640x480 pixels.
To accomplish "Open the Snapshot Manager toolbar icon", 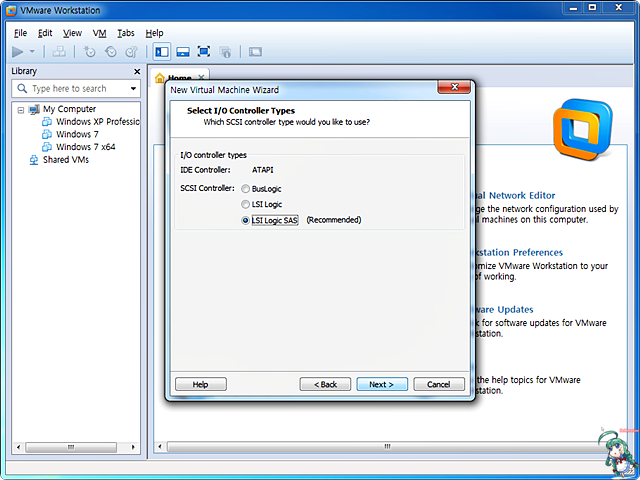I will (131, 52).
